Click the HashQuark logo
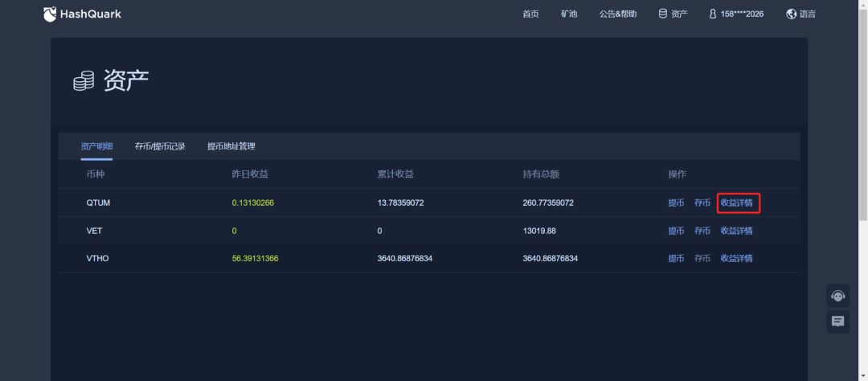Screen dimensions: 868x381 tap(82, 14)
